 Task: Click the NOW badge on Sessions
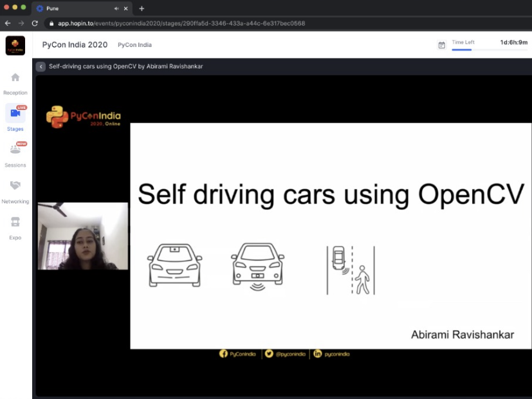click(21, 144)
